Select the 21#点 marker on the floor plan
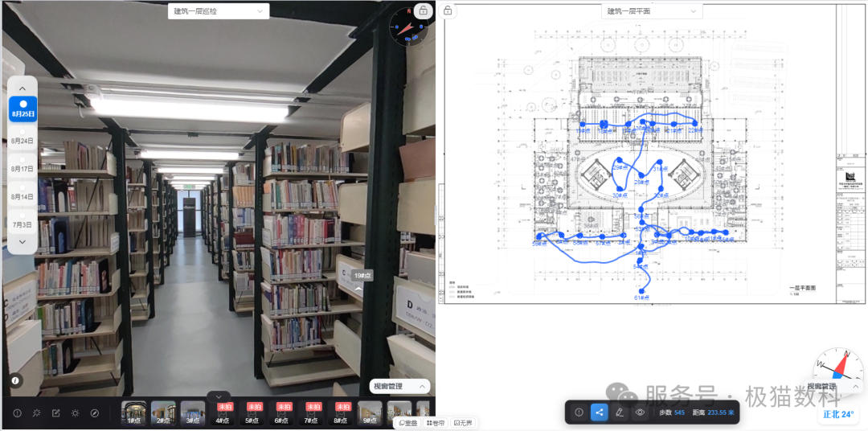868x431 pixels. tap(674, 124)
